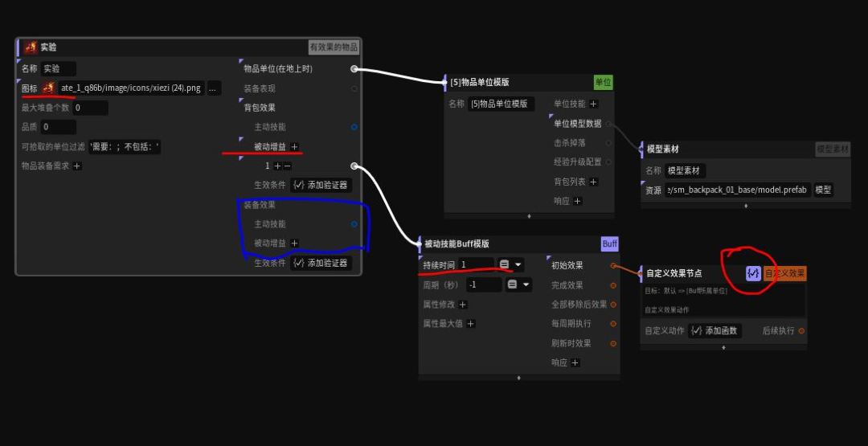Click the 可拾取的单位过滤 filter field

coord(125,146)
